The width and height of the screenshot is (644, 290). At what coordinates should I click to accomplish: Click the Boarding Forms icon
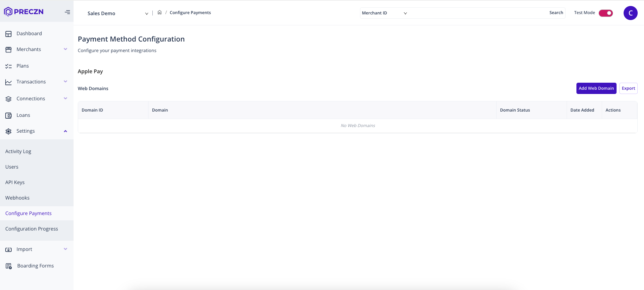pos(9,266)
